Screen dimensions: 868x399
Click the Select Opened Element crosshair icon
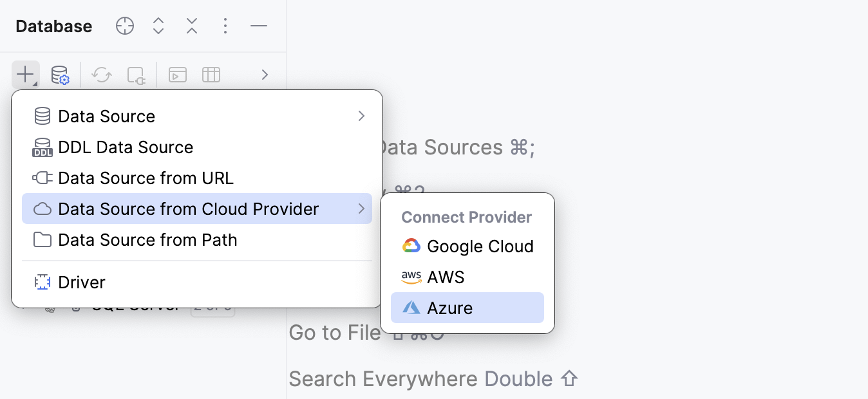coord(124,26)
